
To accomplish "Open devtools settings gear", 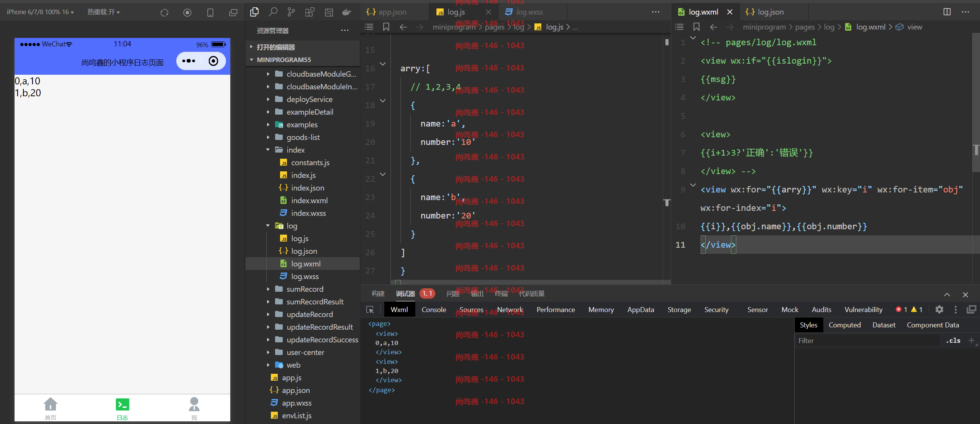I will [939, 309].
